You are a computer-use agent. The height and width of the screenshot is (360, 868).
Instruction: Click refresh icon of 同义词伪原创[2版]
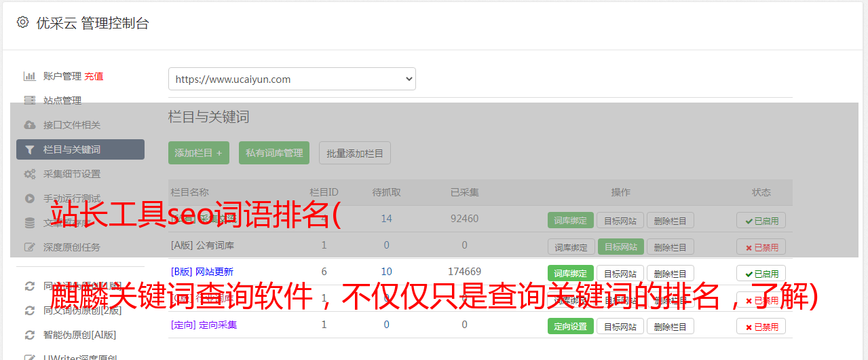click(30, 310)
